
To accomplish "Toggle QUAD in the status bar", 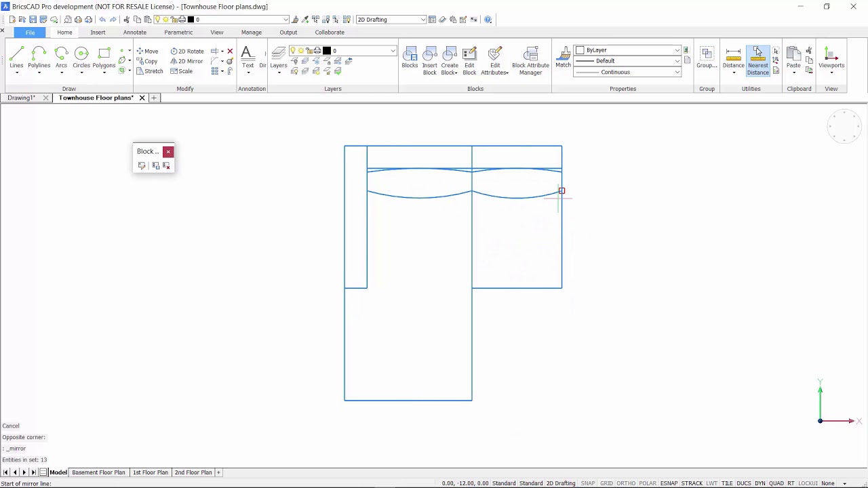I will (x=776, y=483).
